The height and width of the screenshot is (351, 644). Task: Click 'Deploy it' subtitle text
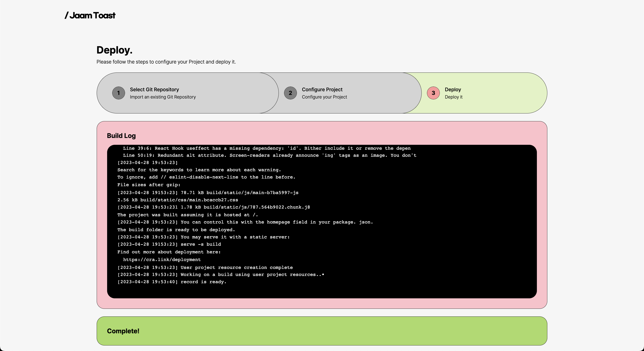coord(453,97)
